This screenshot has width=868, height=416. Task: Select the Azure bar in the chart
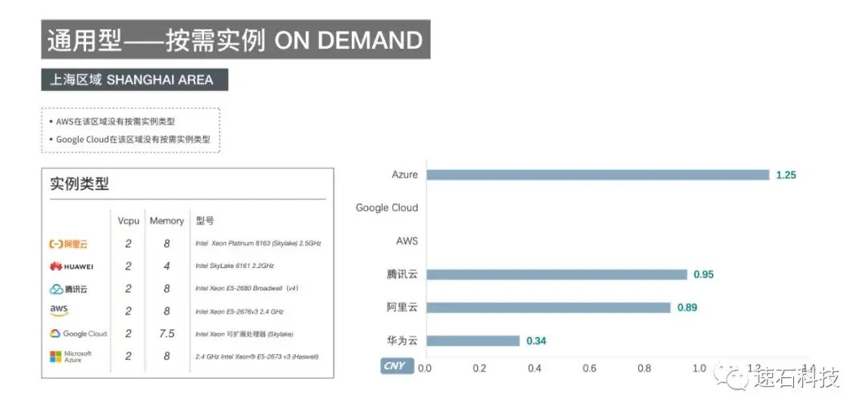(x=598, y=175)
